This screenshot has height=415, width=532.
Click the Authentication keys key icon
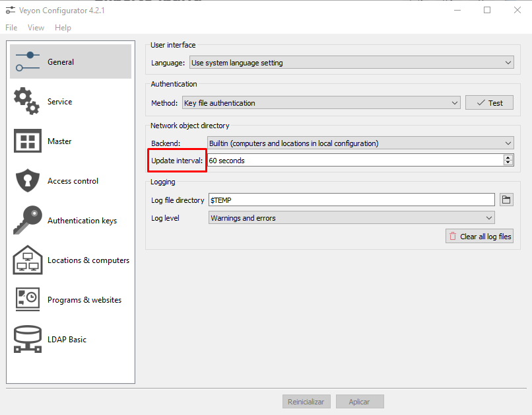click(x=28, y=220)
